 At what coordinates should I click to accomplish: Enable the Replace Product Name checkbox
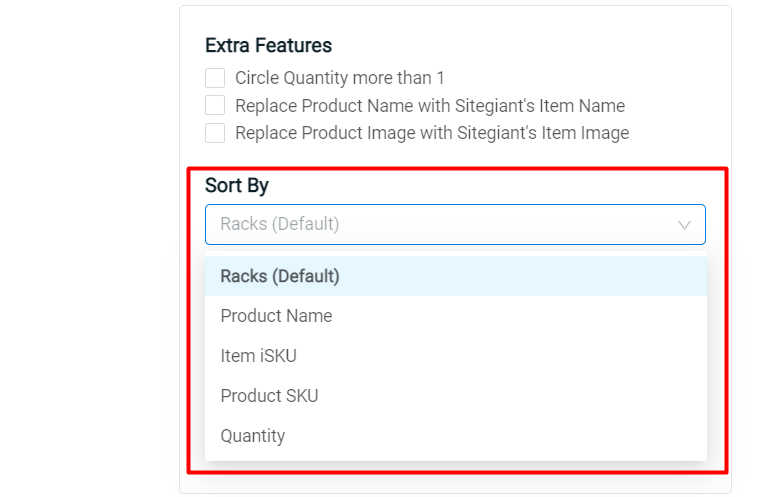[215, 105]
